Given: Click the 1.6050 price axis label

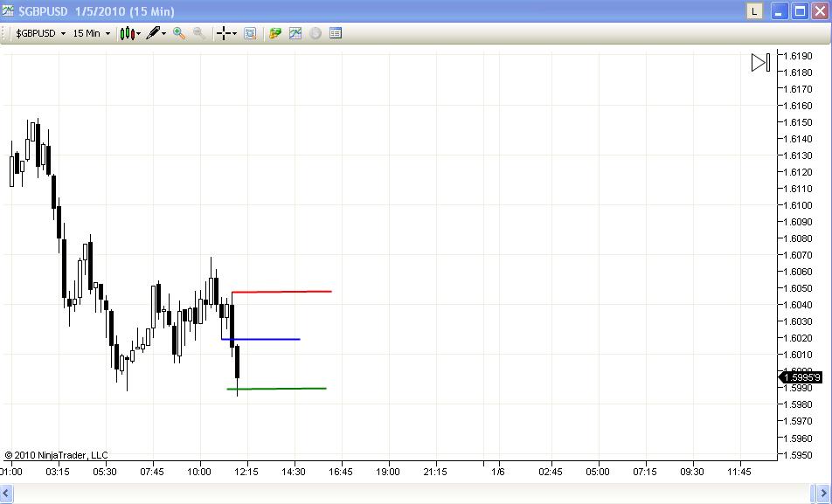Looking at the screenshot, I should point(798,288).
